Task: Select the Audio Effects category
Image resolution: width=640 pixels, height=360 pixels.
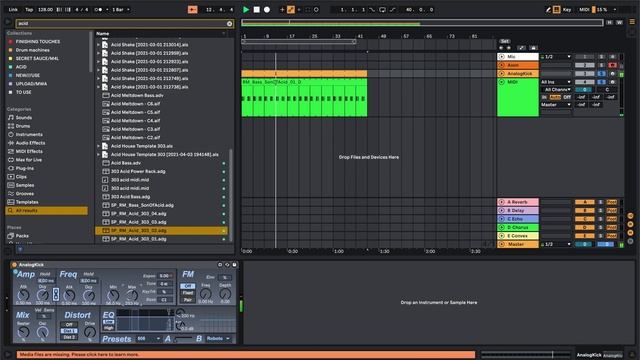Action: [30, 143]
